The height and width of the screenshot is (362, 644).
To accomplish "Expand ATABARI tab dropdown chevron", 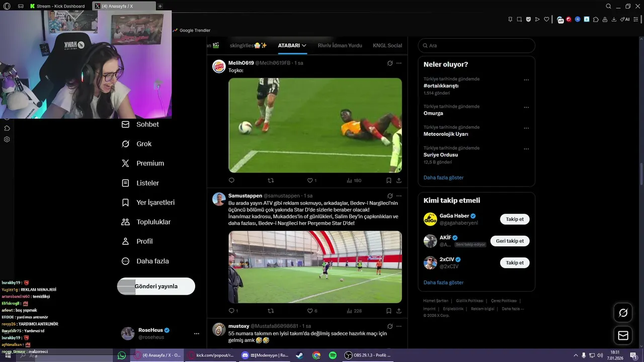I will click(304, 45).
